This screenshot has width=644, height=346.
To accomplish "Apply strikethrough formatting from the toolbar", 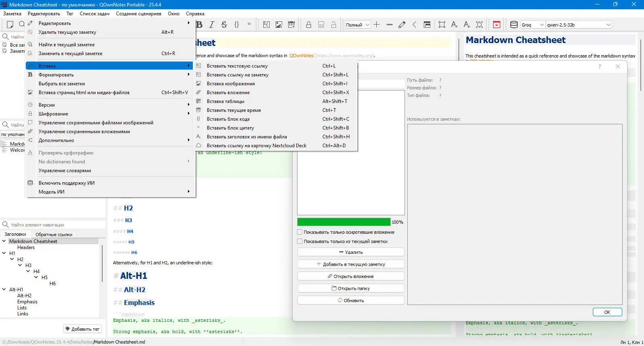I will click(x=224, y=25).
